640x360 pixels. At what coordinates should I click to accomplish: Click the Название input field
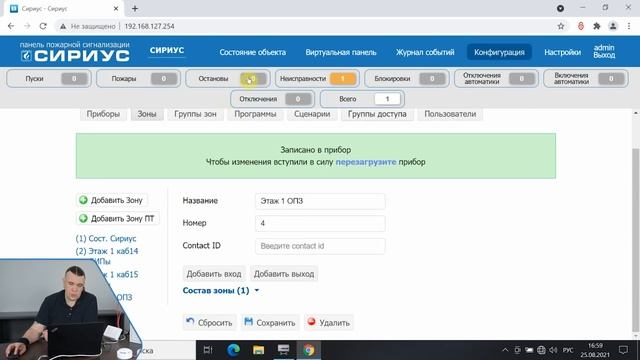[x=320, y=201]
